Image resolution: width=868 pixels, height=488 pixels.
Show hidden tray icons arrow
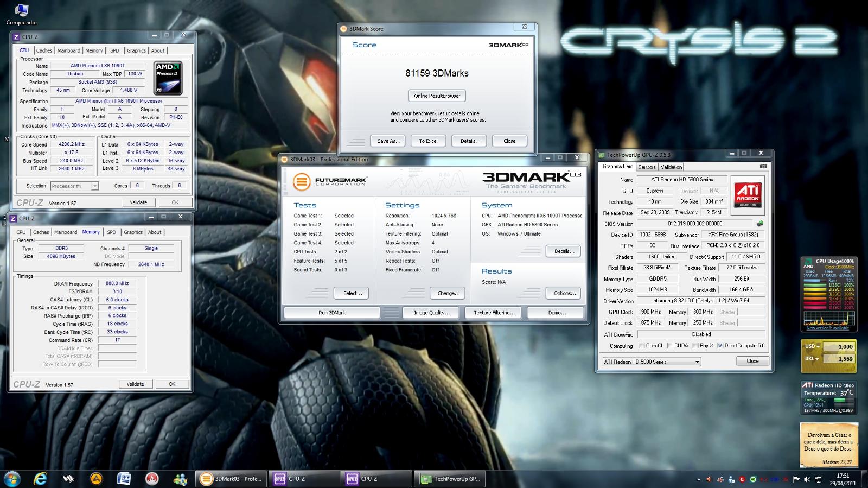pos(698,479)
